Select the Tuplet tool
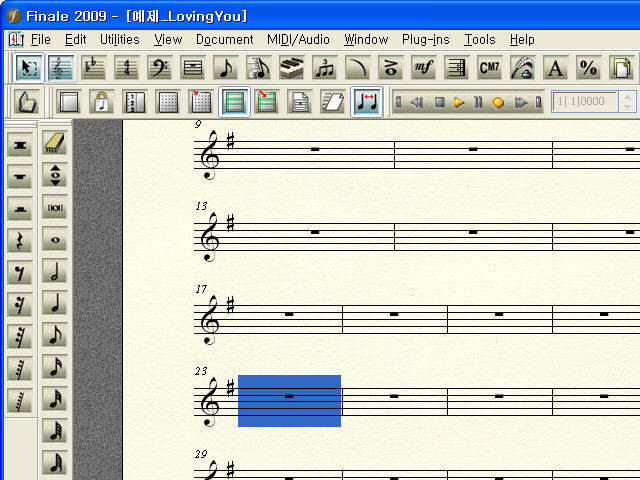Screen dimensions: 640x480 (x=325, y=68)
